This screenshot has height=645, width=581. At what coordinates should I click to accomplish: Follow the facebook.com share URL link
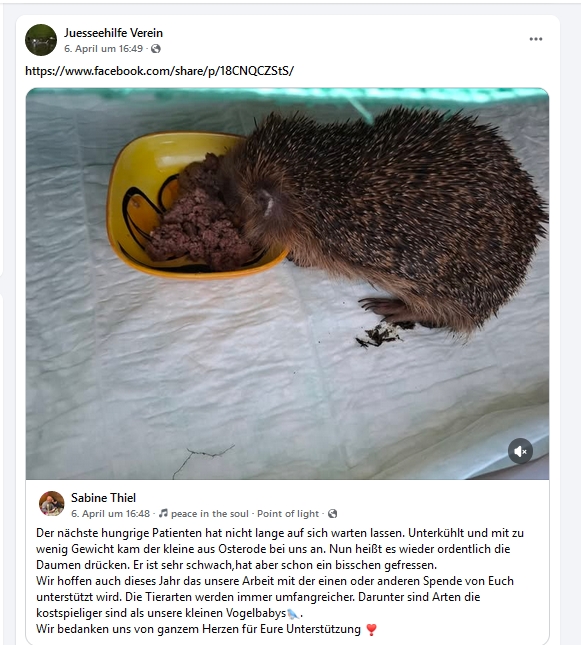(x=160, y=71)
